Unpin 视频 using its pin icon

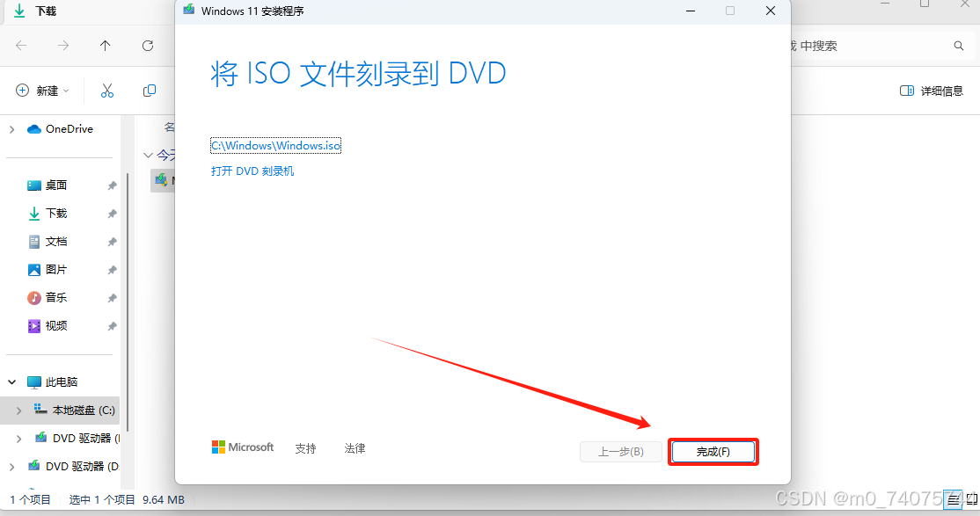pos(112,326)
